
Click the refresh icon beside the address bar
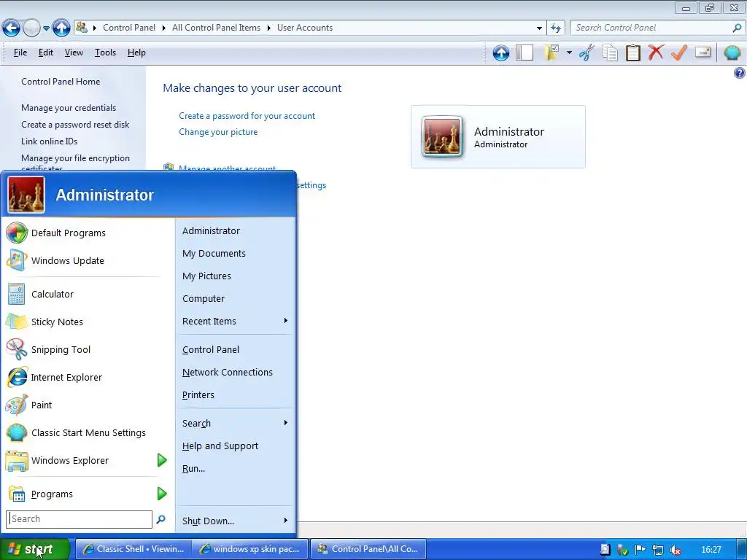[x=555, y=28]
